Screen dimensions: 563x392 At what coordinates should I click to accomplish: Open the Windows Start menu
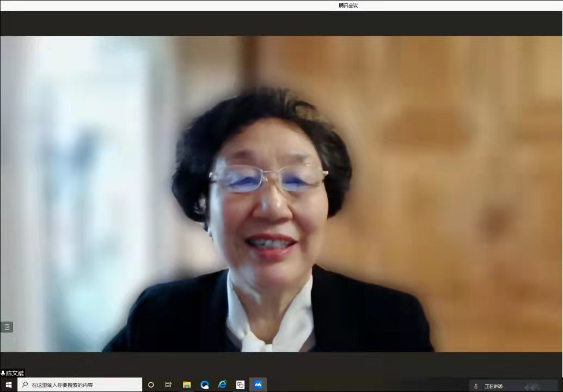[x=8, y=385]
